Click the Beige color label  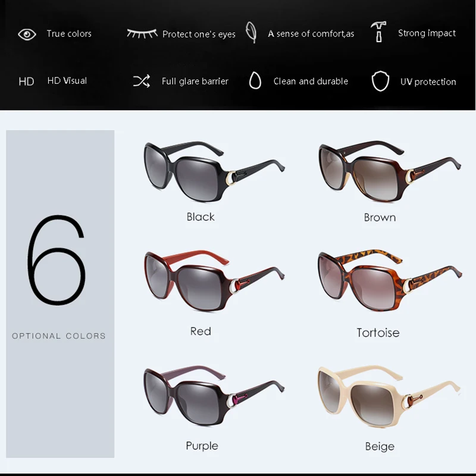click(380, 447)
